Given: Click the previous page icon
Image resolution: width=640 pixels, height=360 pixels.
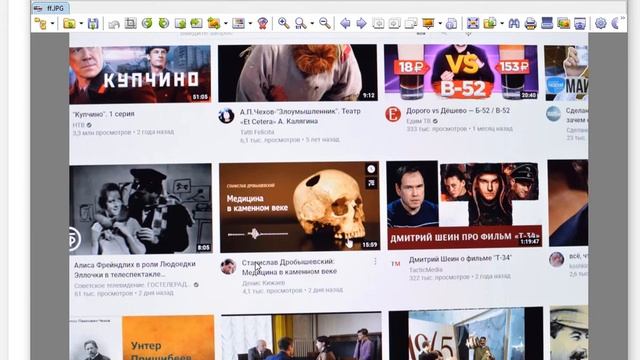Looking at the screenshot, I should pyautogui.click(x=378, y=24).
